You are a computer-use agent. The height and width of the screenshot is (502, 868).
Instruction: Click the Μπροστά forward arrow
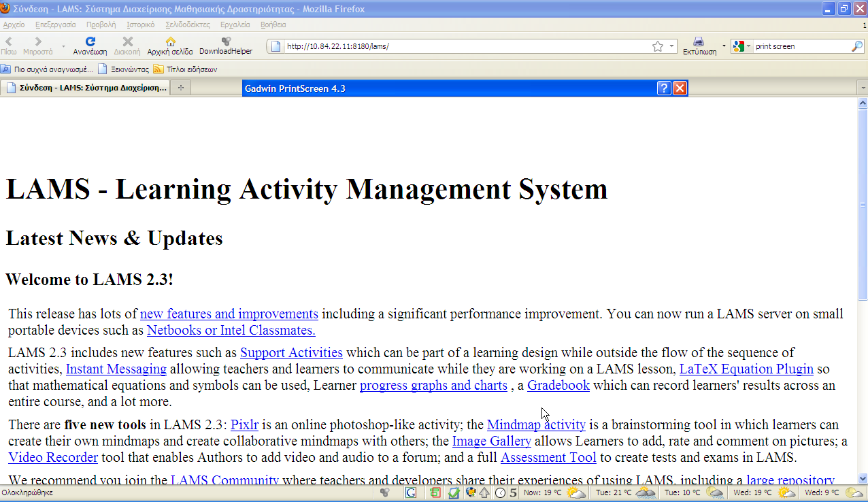click(38, 41)
